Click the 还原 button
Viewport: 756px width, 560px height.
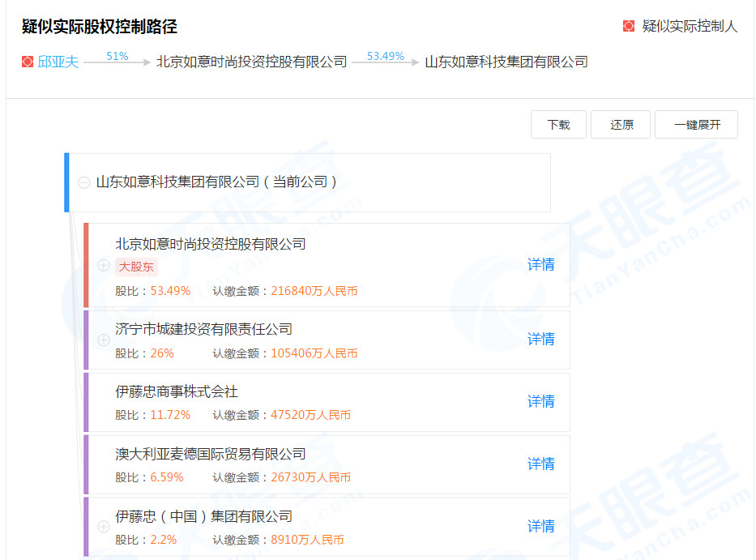point(621,125)
